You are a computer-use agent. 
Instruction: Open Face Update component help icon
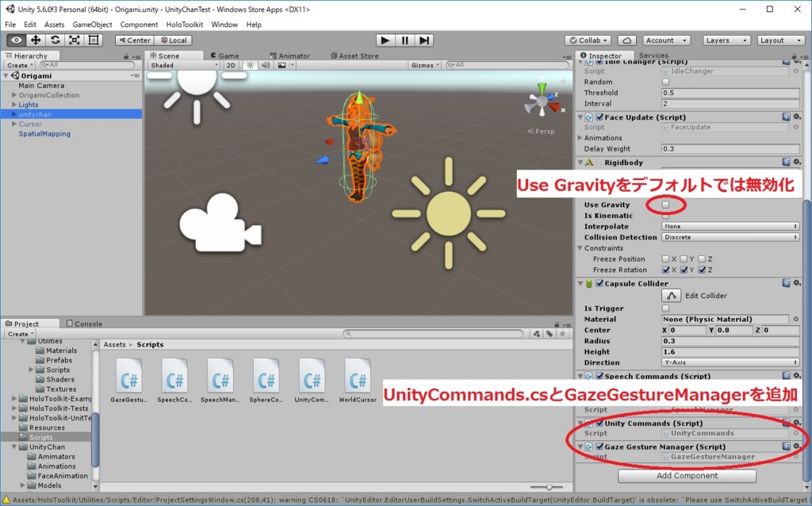click(786, 117)
